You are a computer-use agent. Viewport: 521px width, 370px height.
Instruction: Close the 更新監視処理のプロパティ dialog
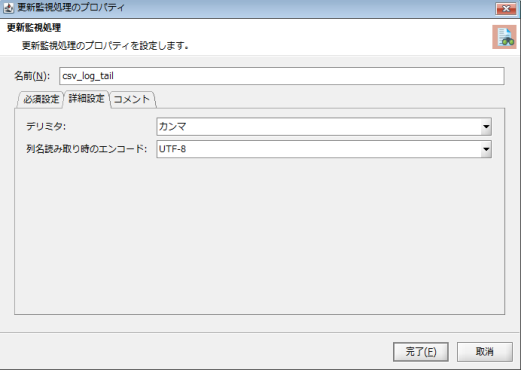click(x=506, y=8)
